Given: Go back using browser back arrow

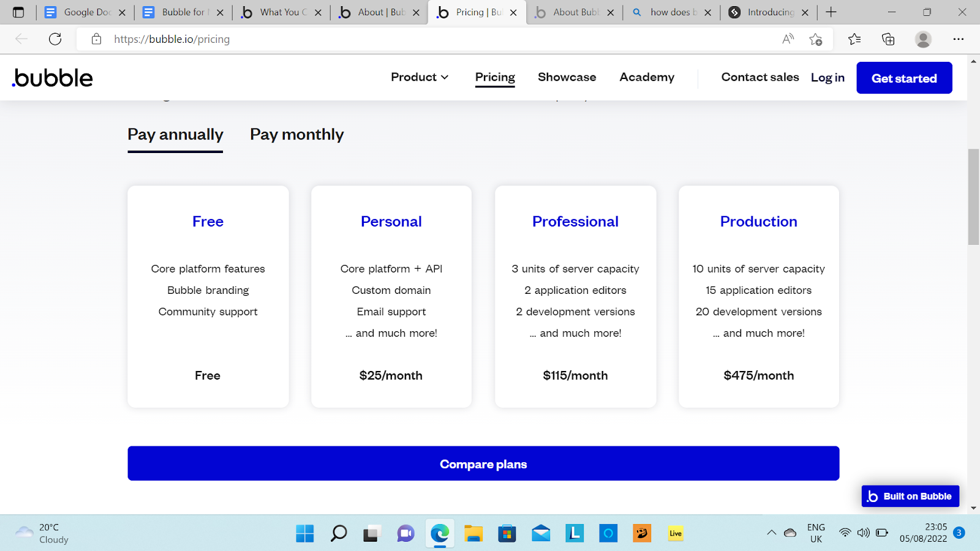Looking at the screenshot, I should point(21,39).
